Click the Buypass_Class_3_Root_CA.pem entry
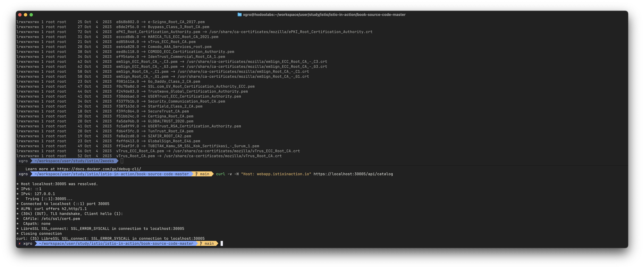This screenshot has width=644, height=269. 179,27
